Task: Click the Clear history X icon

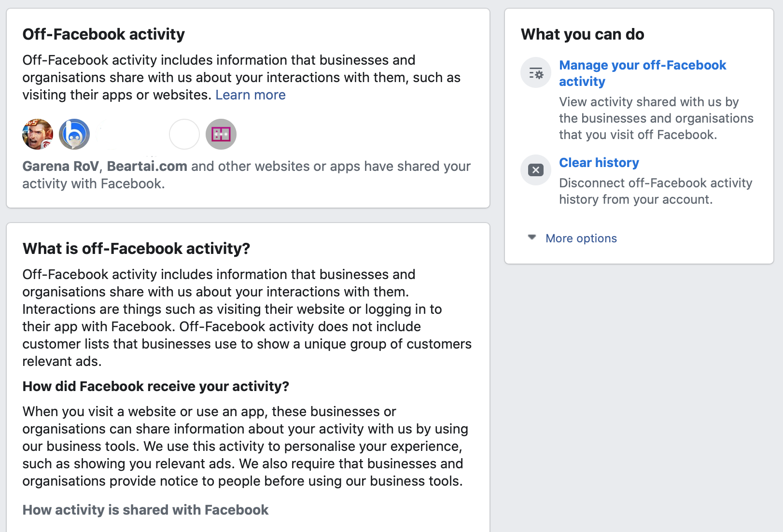Action: (536, 170)
